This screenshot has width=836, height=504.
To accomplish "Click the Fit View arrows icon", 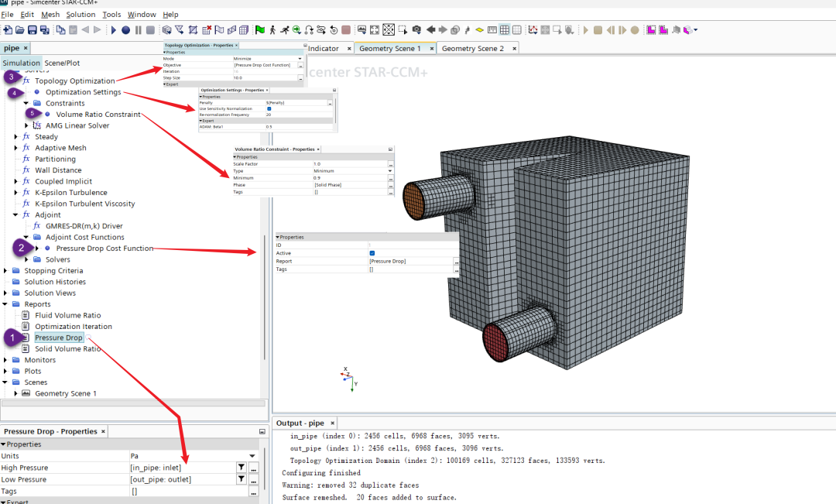I will [x=375, y=30].
